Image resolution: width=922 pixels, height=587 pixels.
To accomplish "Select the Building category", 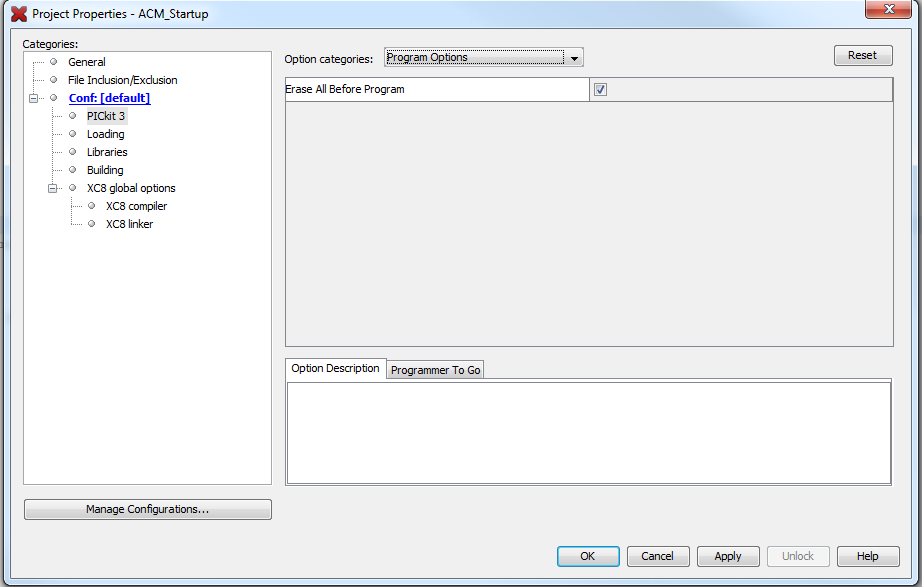I will [x=105, y=170].
